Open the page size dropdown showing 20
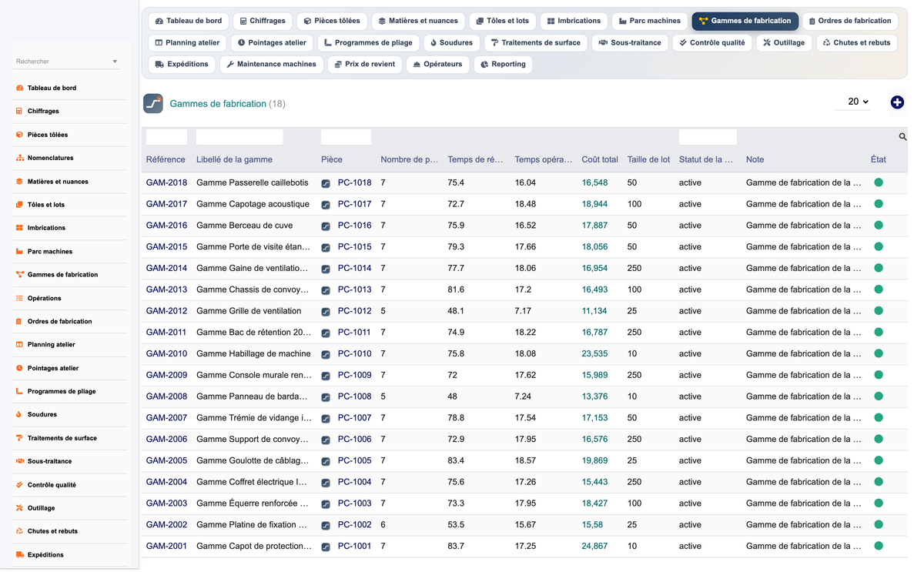This screenshot has height=572, width=924. point(853,102)
